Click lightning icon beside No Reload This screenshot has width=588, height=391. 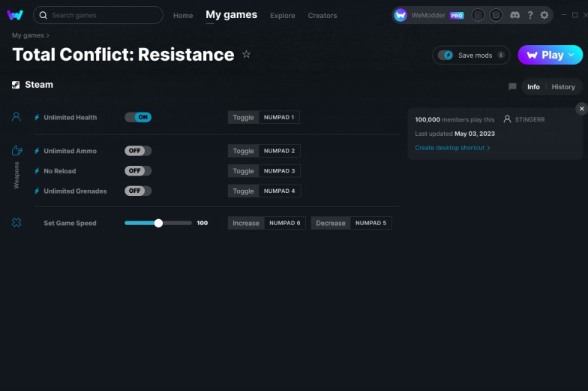click(x=37, y=171)
